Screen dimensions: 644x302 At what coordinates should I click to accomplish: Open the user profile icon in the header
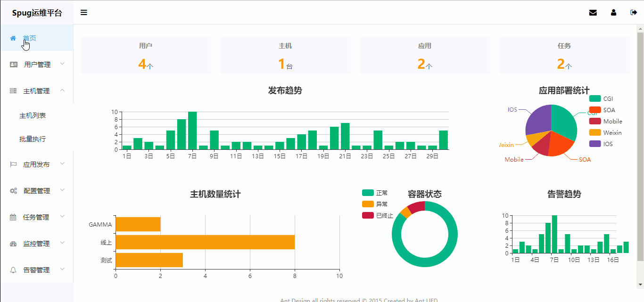[613, 13]
